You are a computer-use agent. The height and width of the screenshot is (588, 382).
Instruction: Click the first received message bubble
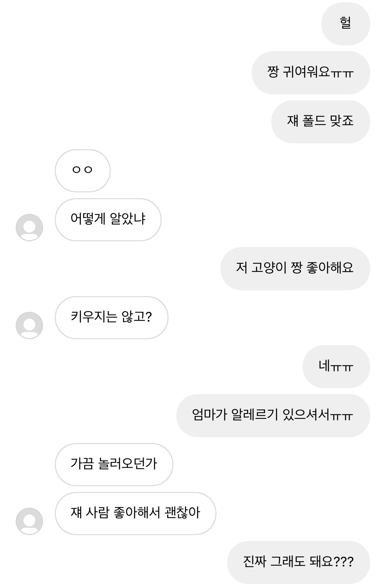click(x=83, y=170)
